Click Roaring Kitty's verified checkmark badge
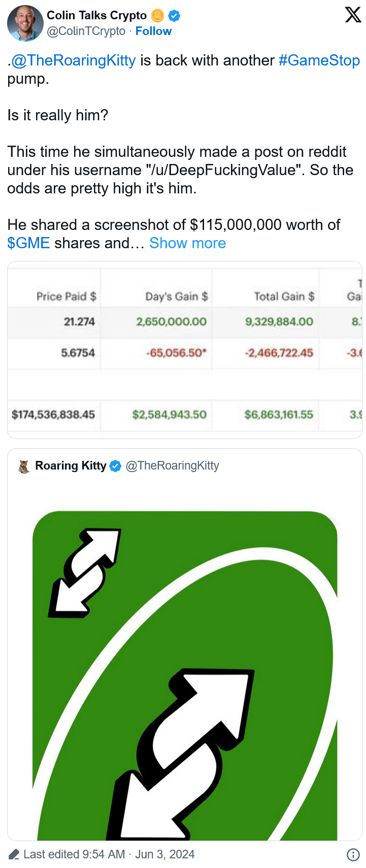This screenshot has width=366, height=868. 115,466
